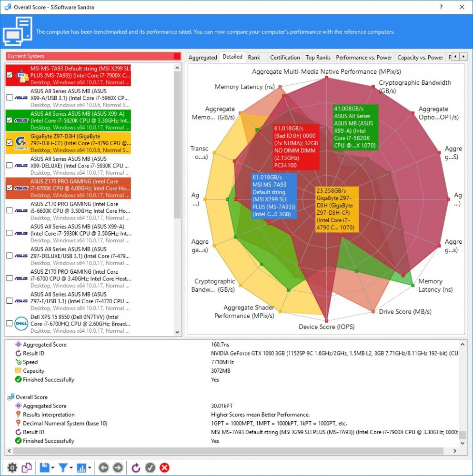The height and width of the screenshot is (476, 473).
Task: Uncheck the GigaByte Z97-D3H checkbox
Action: (10, 143)
